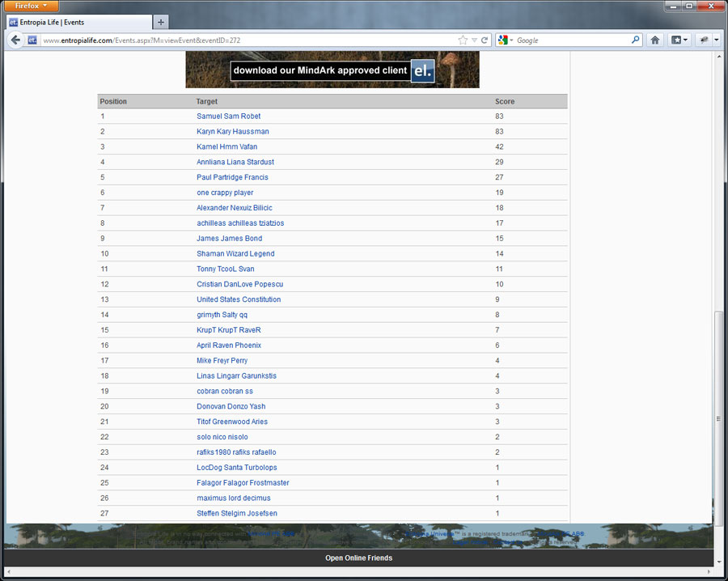Click the score 42 for Kamel Hmm Vafan
Viewport: 728px width, 581px height.
(499, 146)
